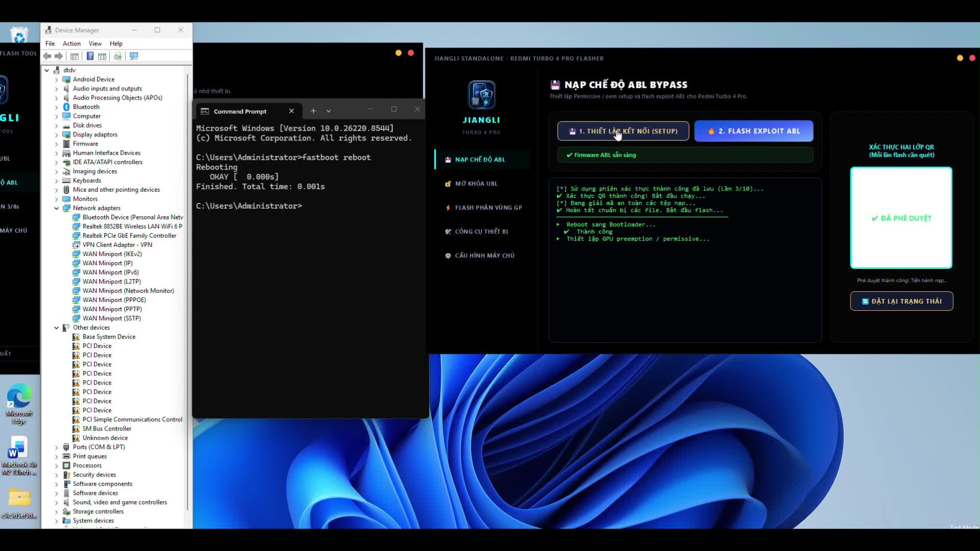This screenshot has width=980, height=551.
Task: Click the ĐÃ PHÊ DUYỆT QR approval box
Action: tap(901, 218)
